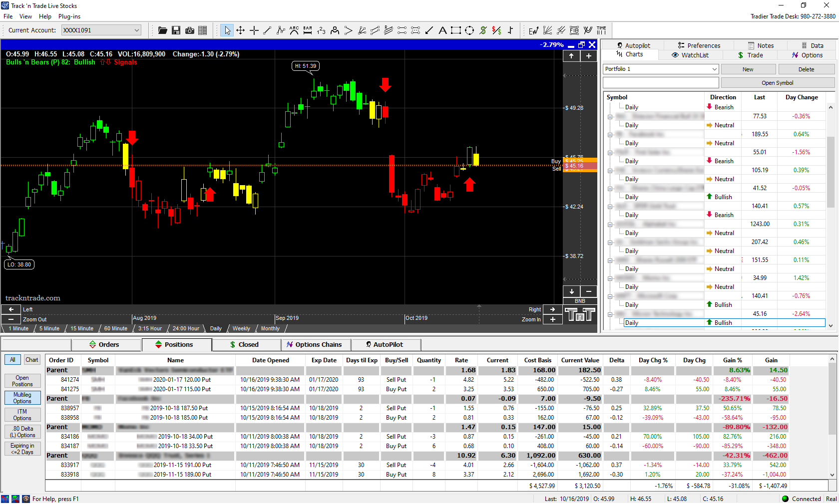Select the Arc drawing tool
839x504 pixels.
[x=294, y=30]
